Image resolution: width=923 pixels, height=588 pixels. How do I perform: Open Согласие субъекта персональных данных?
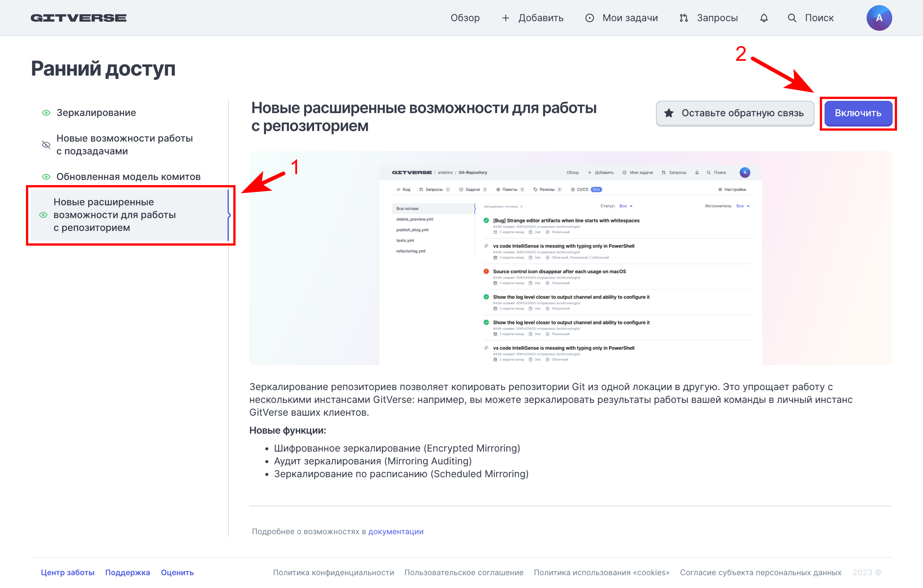click(x=761, y=572)
